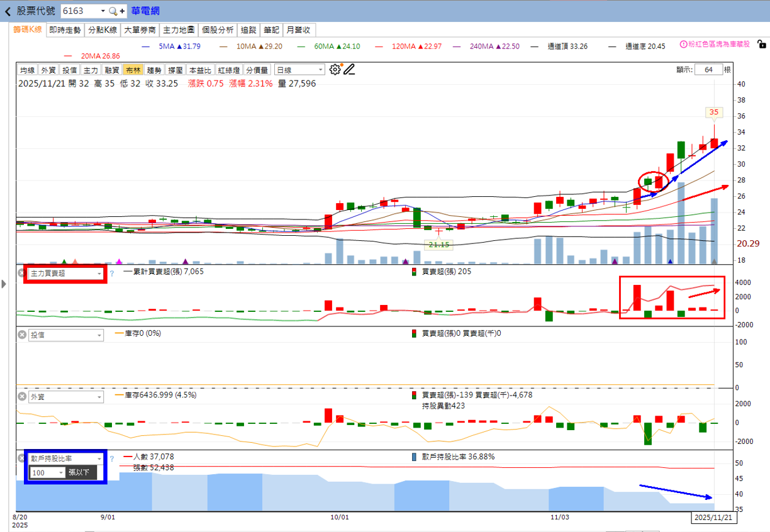Switch to the 即時走勢 tab
Viewport: 770px width, 532px height.
pos(65,30)
